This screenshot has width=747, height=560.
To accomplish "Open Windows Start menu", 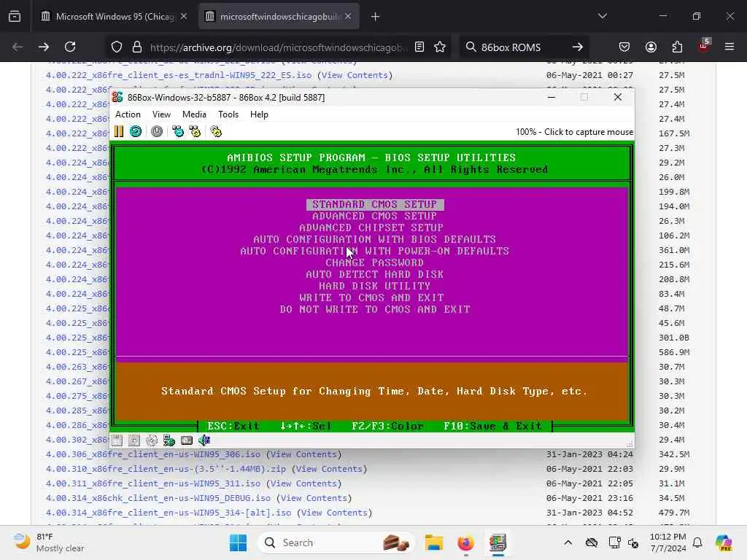I will [x=239, y=542].
